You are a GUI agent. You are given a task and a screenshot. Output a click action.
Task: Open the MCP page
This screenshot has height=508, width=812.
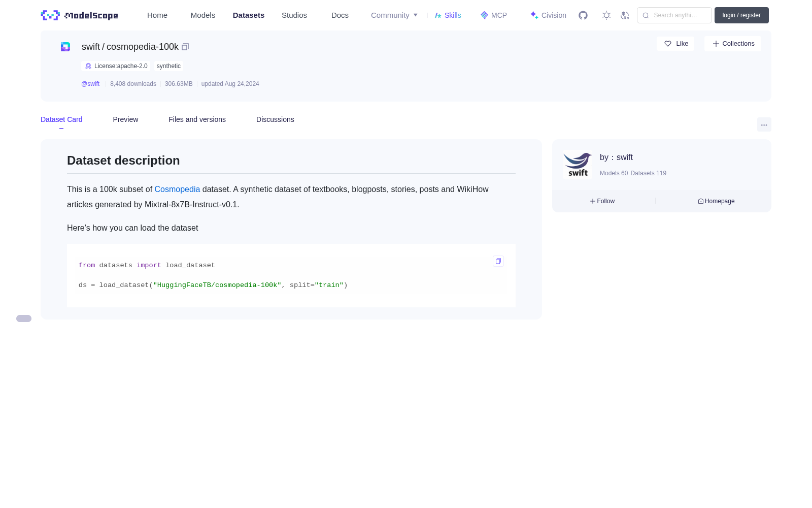[x=494, y=15]
